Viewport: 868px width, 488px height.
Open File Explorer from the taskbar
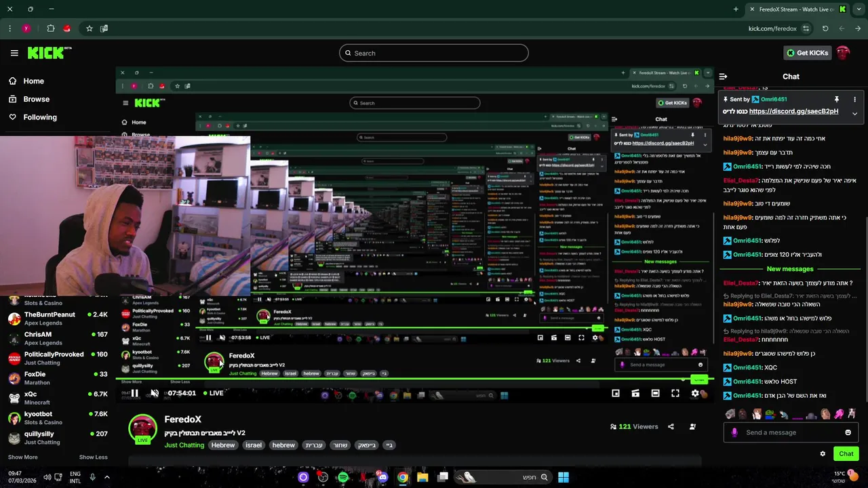(x=422, y=477)
